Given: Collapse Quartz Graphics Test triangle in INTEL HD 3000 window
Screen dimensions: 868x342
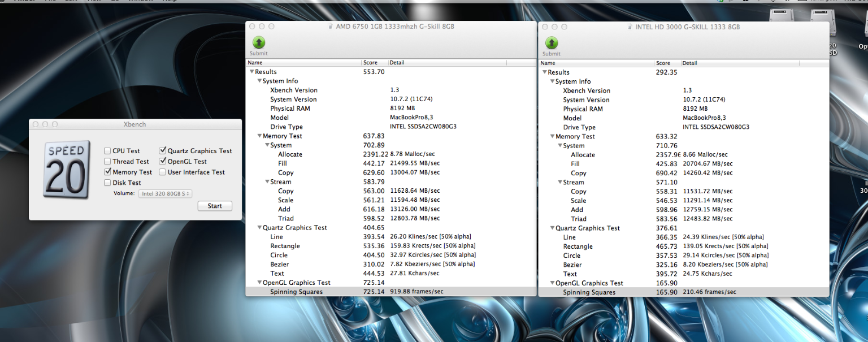Looking at the screenshot, I should click(x=552, y=228).
